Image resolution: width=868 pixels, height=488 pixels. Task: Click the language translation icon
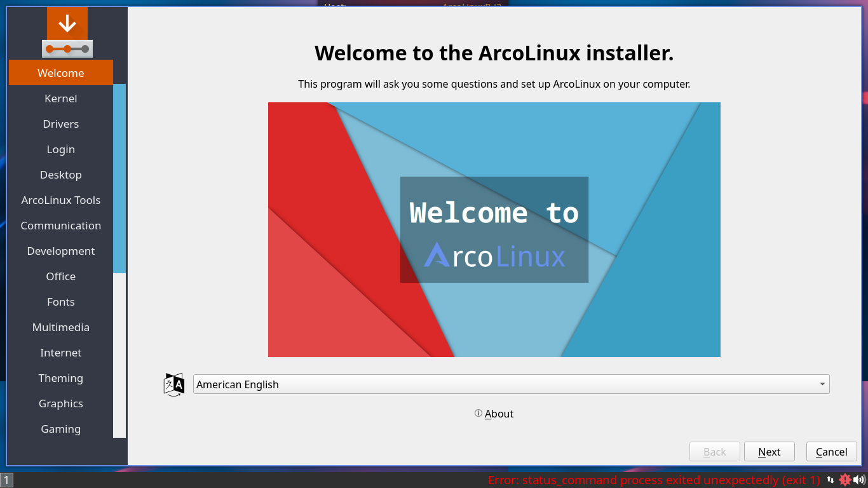[x=174, y=384]
